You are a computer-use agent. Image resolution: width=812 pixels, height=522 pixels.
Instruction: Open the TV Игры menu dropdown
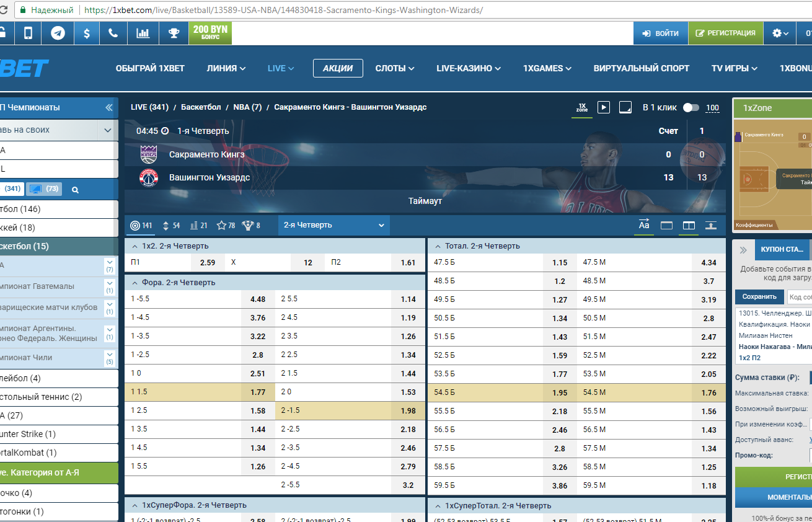(735, 68)
